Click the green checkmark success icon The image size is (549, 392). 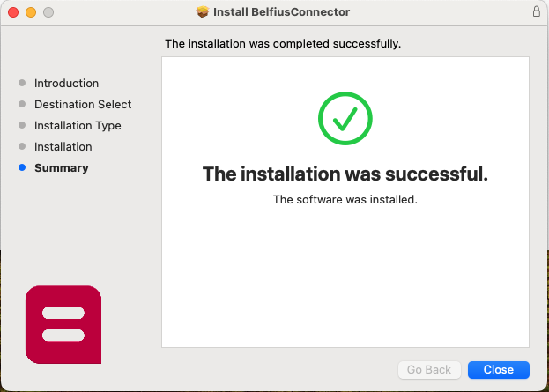click(345, 119)
